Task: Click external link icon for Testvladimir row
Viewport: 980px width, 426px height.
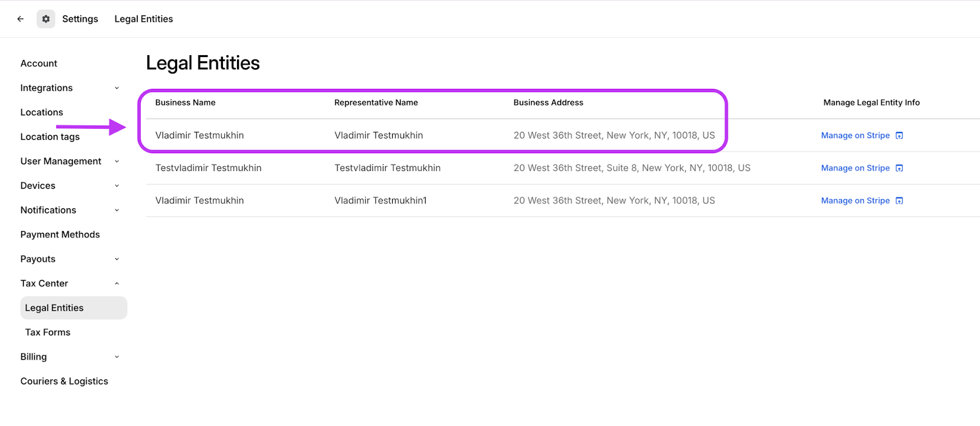Action: 899,168
